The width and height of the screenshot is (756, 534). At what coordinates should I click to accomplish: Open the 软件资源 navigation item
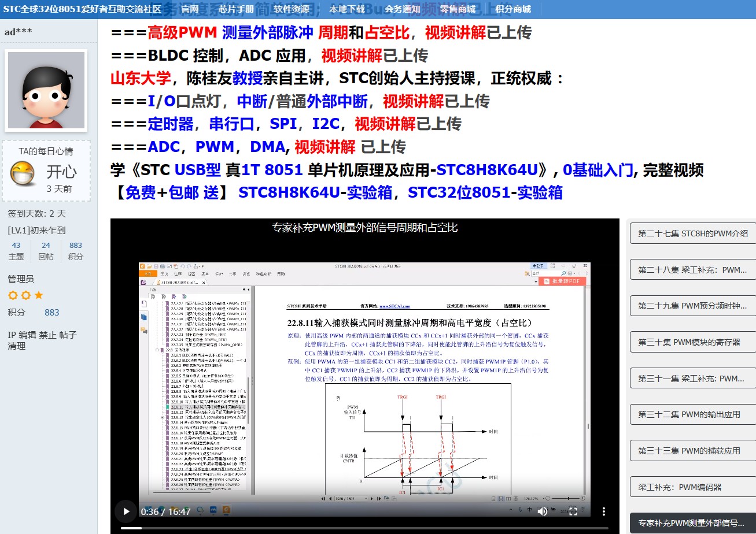292,9
